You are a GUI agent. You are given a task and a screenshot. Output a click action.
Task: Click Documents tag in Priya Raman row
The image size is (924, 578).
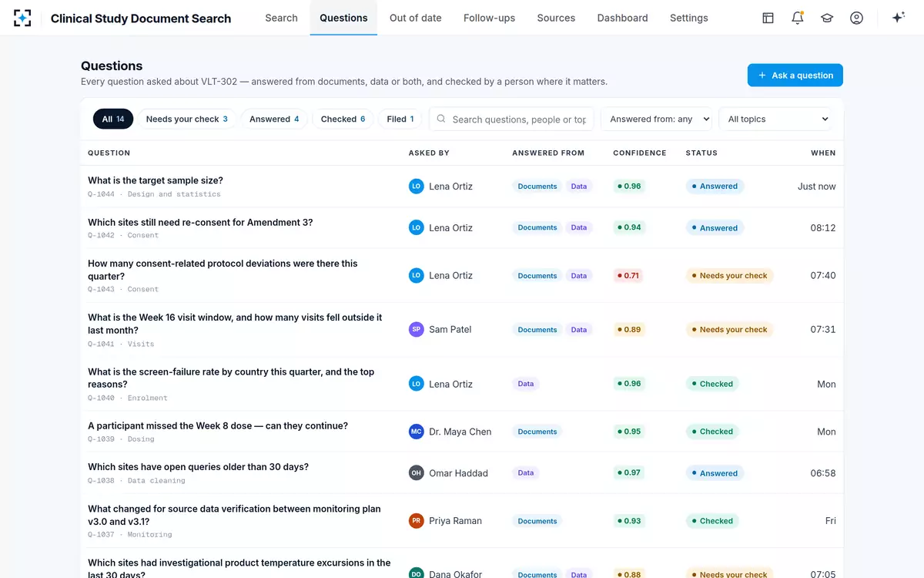click(537, 521)
